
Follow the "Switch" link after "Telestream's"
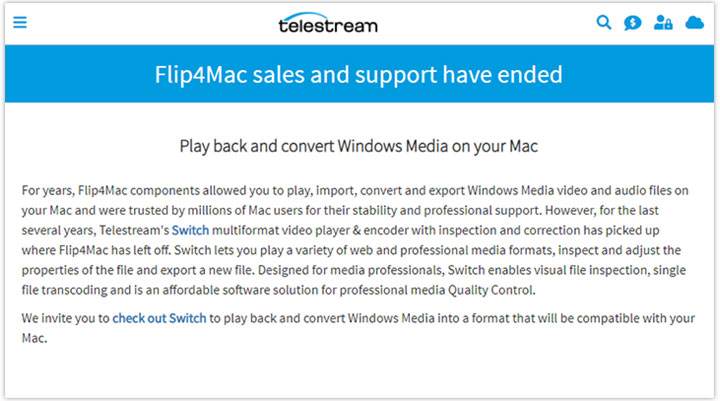[x=190, y=230]
